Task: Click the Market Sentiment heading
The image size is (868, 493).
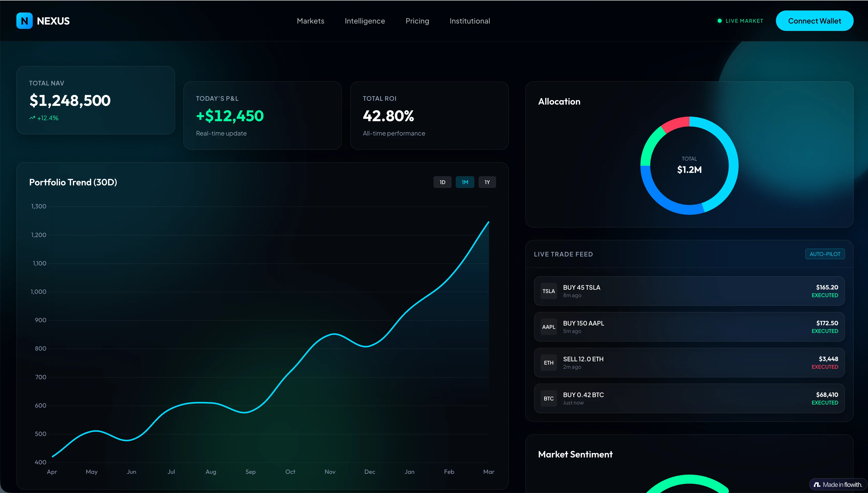Action: click(575, 454)
